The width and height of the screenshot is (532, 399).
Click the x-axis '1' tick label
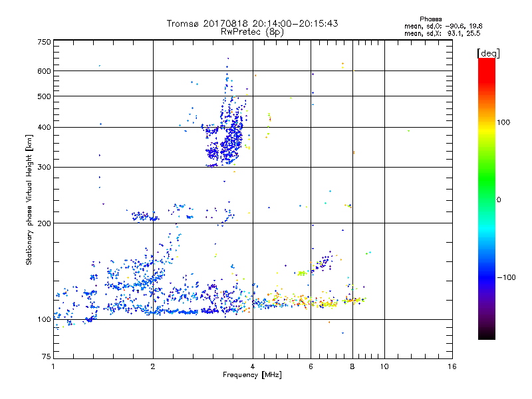pos(53,366)
